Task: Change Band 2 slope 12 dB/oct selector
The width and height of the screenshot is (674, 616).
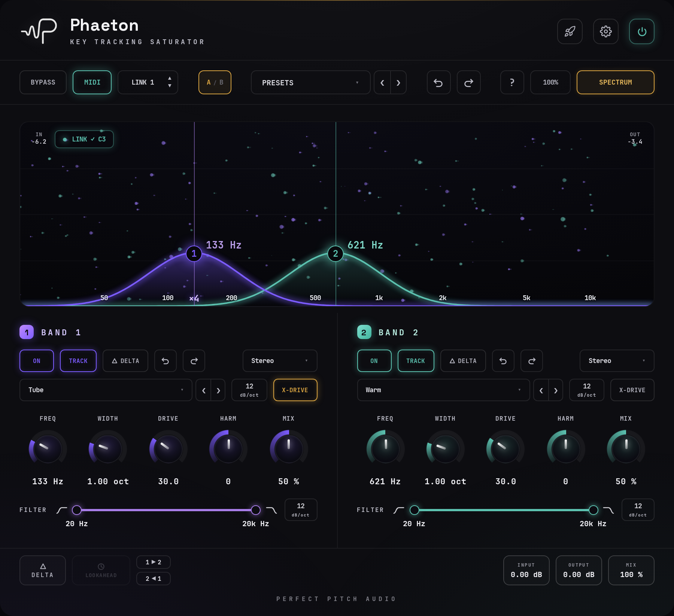Action: point(587,390)
